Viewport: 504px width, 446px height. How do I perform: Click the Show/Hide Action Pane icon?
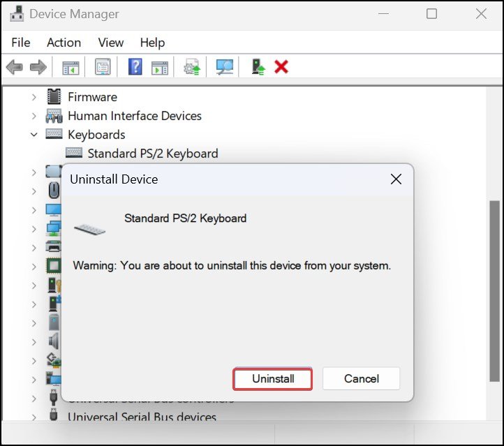coord(160,68)
